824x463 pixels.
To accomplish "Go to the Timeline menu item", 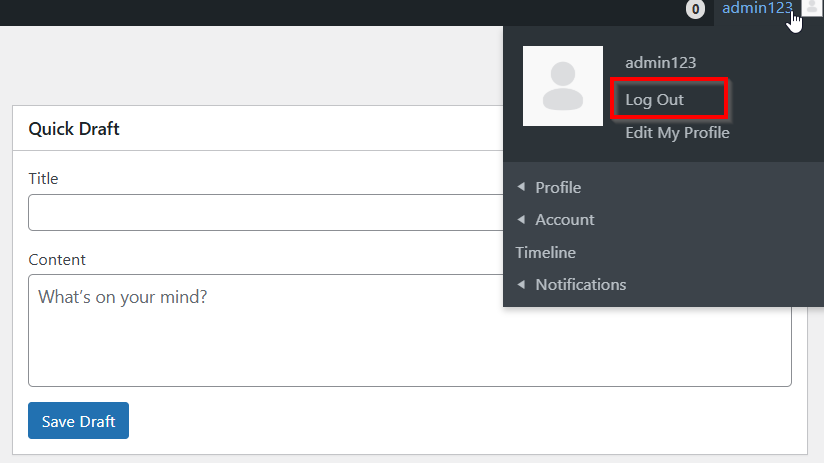I will [546, 253].
